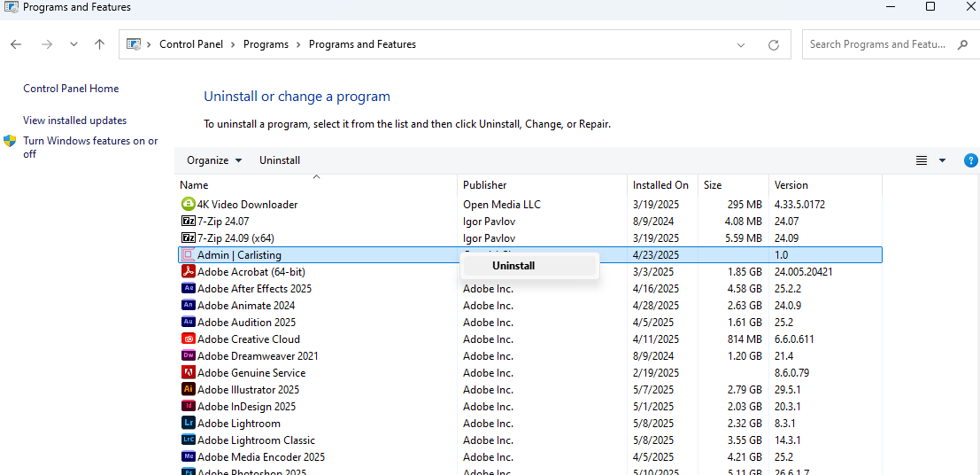The image size is (980, 475).
Task: Open the recent locations dropdown chevron
Action: (73, 44)
